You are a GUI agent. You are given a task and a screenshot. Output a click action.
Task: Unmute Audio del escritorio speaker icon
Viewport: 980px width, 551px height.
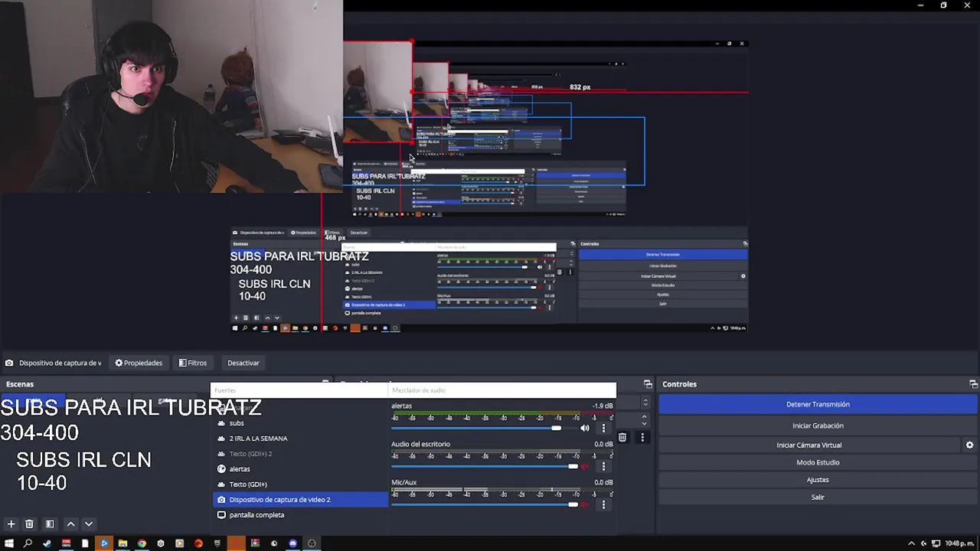(585, 466)
